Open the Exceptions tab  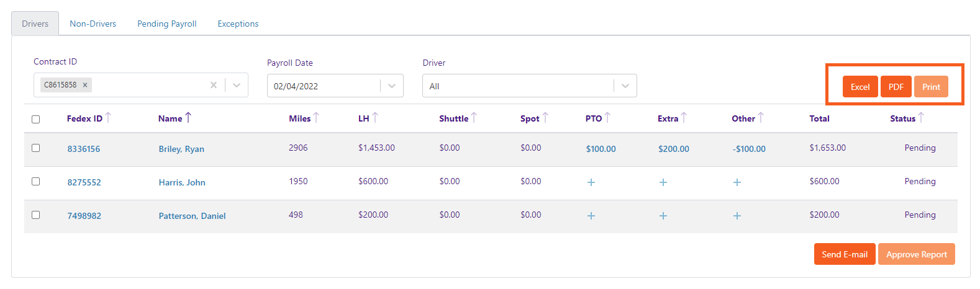238,24
